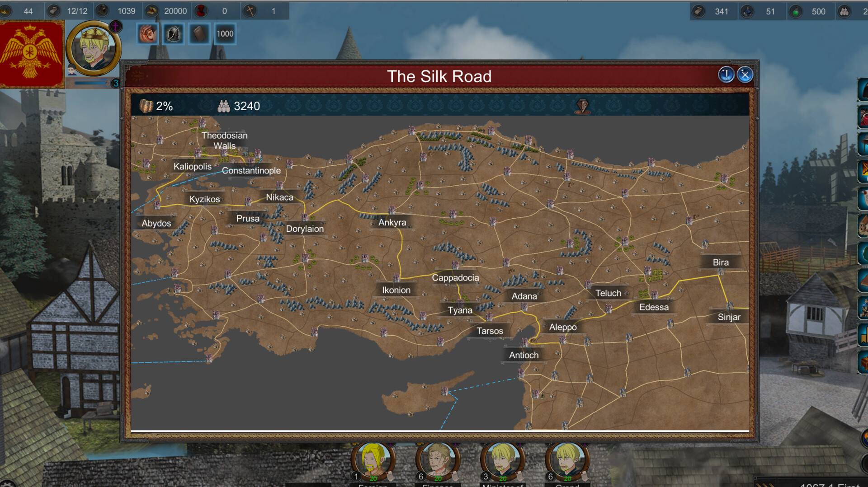Close the Silk Road window
Image resolution: width=868 pixels, height=487 pixels.
[745, 75]
